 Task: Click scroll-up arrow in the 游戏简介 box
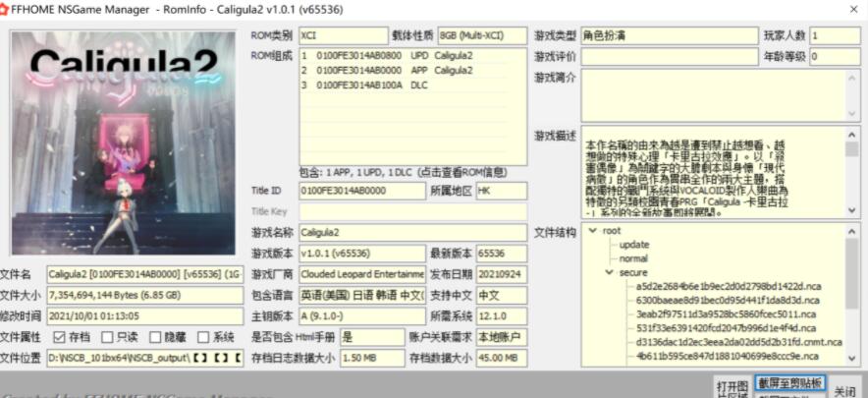pos(852,77)
